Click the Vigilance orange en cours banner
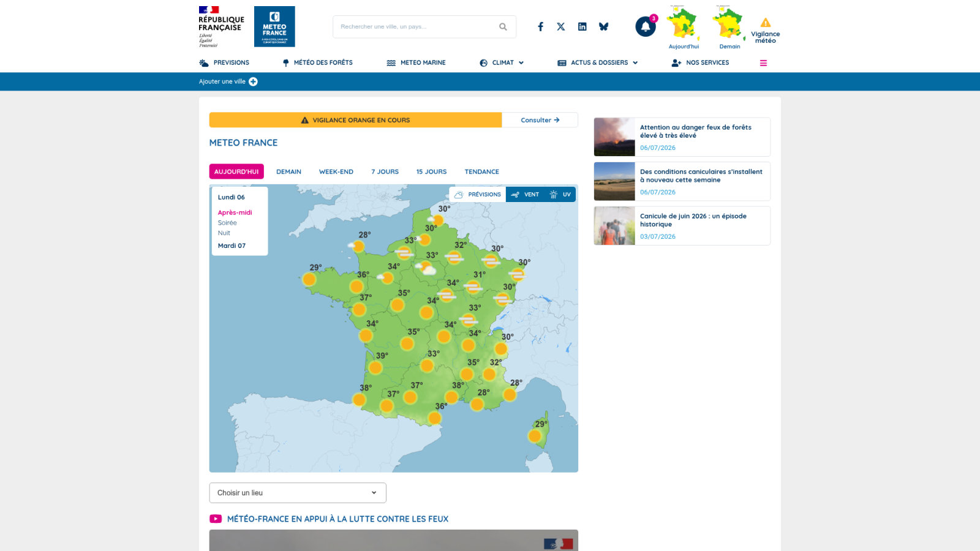The width and height of the screenshot is (980, 551). click(x=356, y=120)
